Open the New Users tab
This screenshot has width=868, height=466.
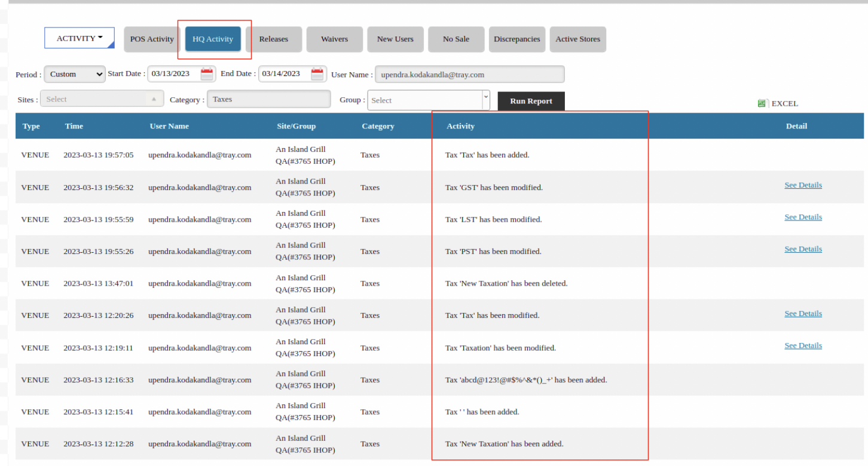[395, 39]
